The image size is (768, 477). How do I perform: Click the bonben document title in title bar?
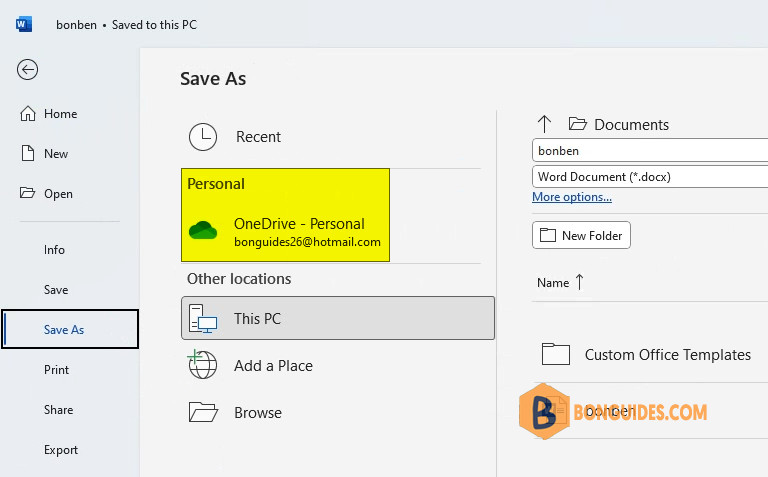(x=76, y=25)
